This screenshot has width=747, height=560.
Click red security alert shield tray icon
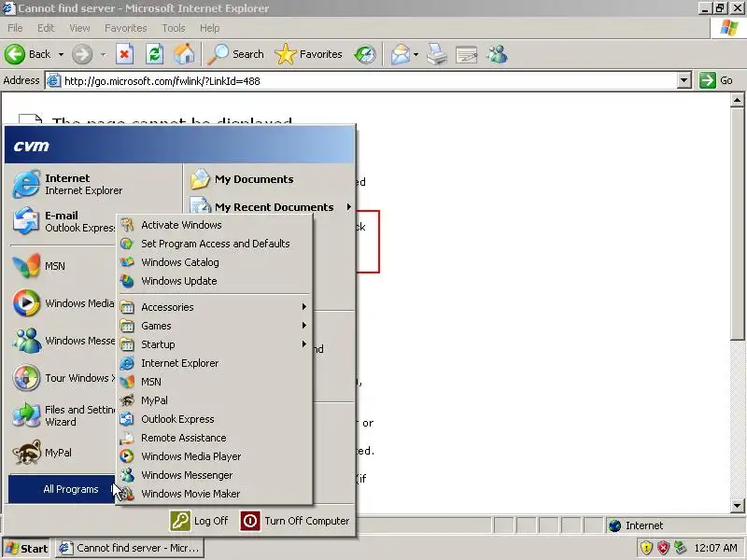tap(663, 548)
